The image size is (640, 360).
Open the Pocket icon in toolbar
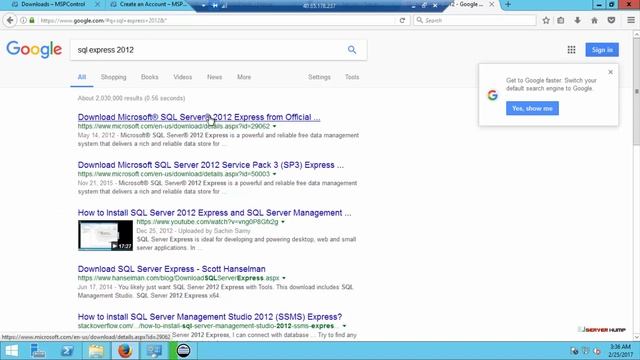[611, 20]
